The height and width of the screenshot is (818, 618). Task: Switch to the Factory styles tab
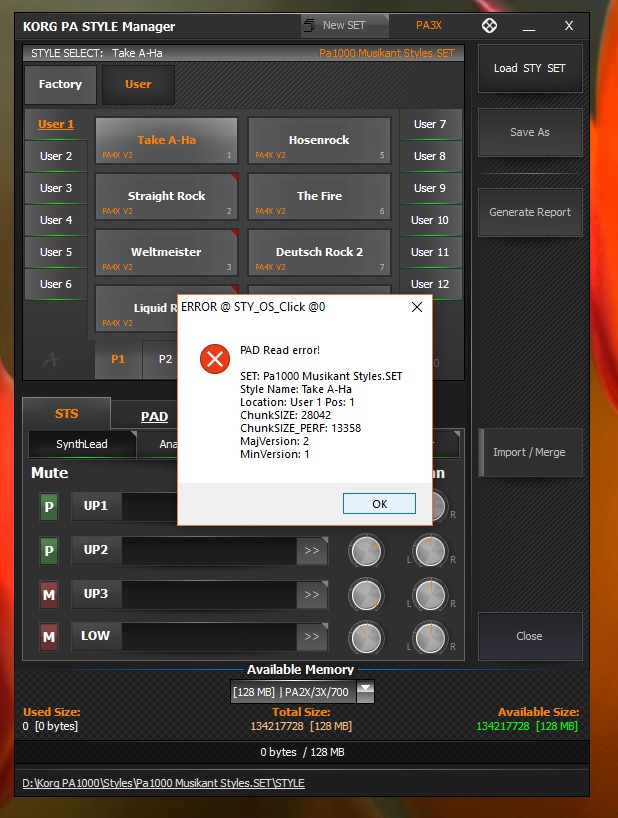coord(60,85)
